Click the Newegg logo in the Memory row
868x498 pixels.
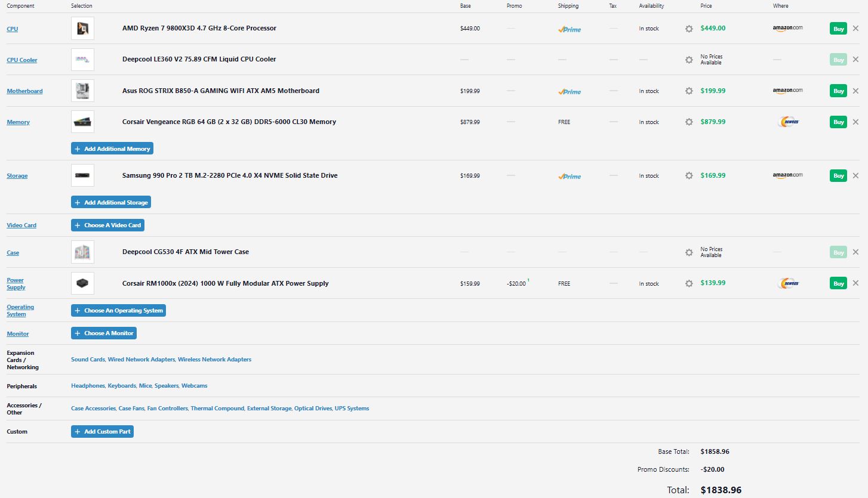(789, 122)
